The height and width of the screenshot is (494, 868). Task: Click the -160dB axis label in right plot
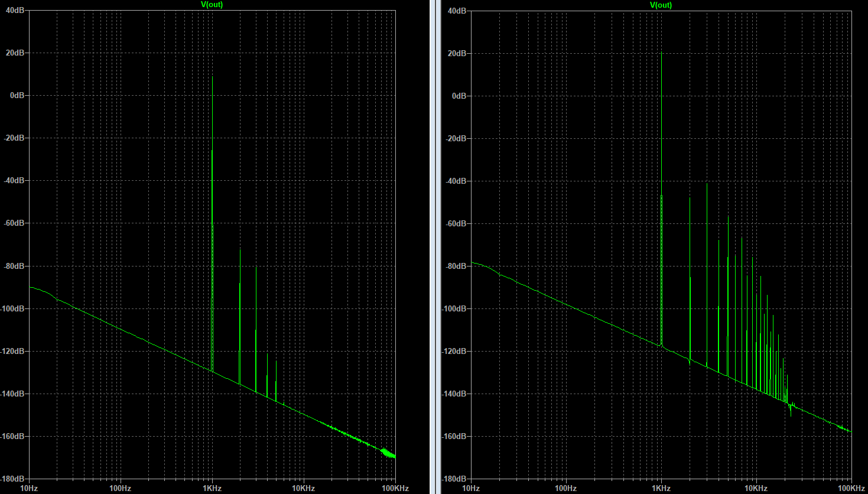click(454, 436)
